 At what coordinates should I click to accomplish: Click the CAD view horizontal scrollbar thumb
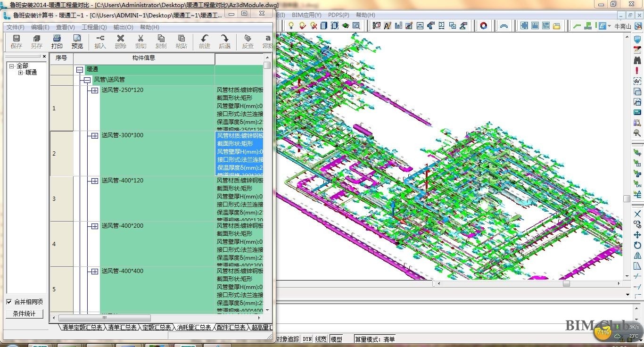(x=566, y=284)
